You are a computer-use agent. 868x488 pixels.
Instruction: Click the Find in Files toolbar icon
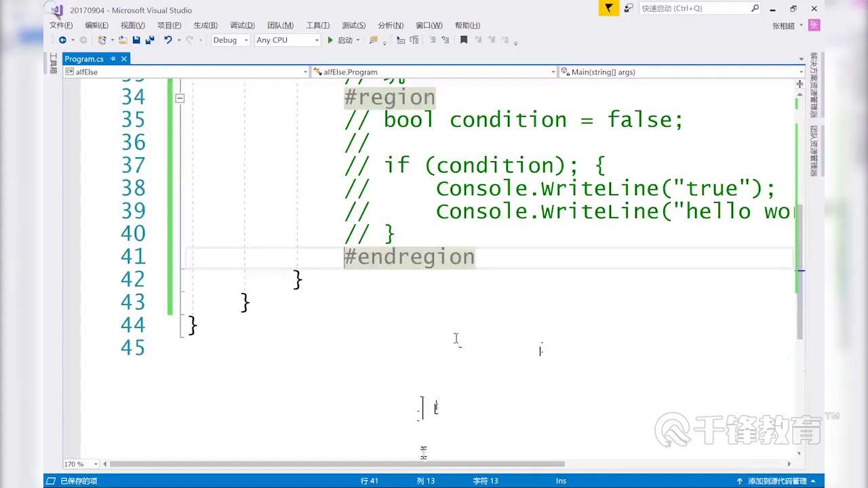point(373,40)
